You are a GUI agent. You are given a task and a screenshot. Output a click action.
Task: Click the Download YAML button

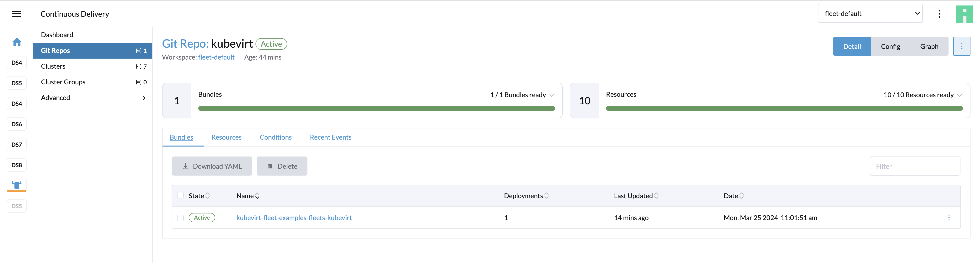[212, 166]
